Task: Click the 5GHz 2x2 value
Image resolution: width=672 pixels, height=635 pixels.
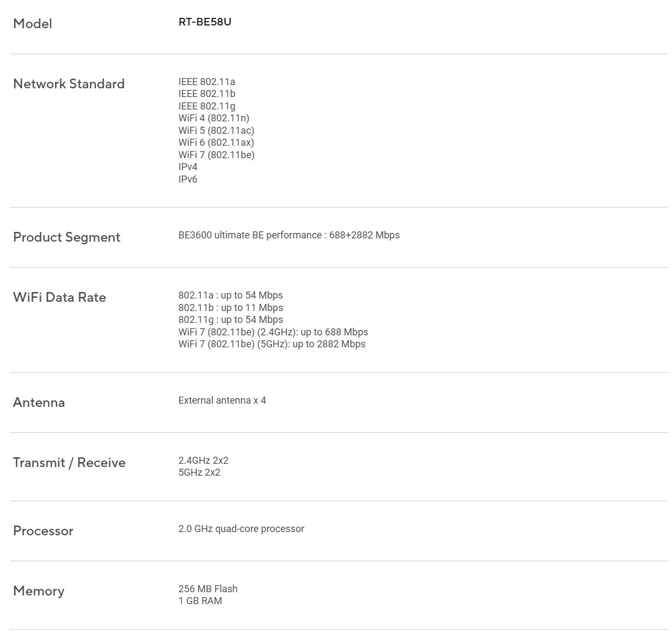Action: (199, 472)
